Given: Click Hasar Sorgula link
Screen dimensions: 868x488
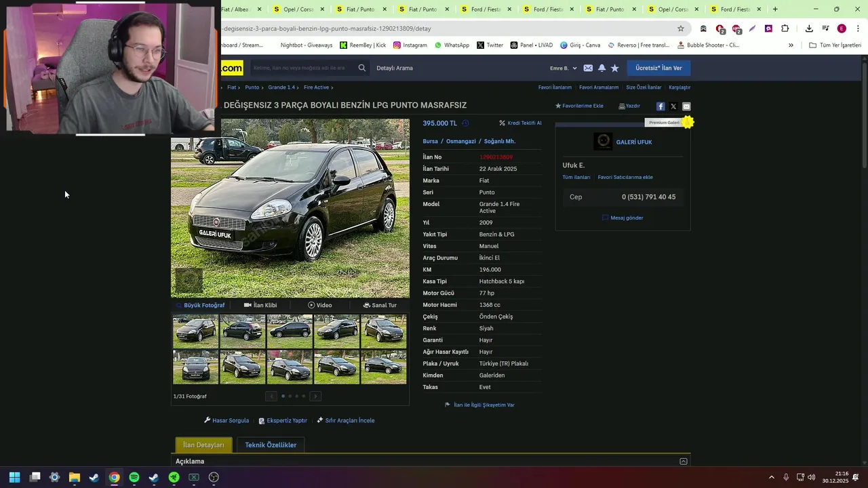Looking at the screenshot, I should [x=226, y=420].
